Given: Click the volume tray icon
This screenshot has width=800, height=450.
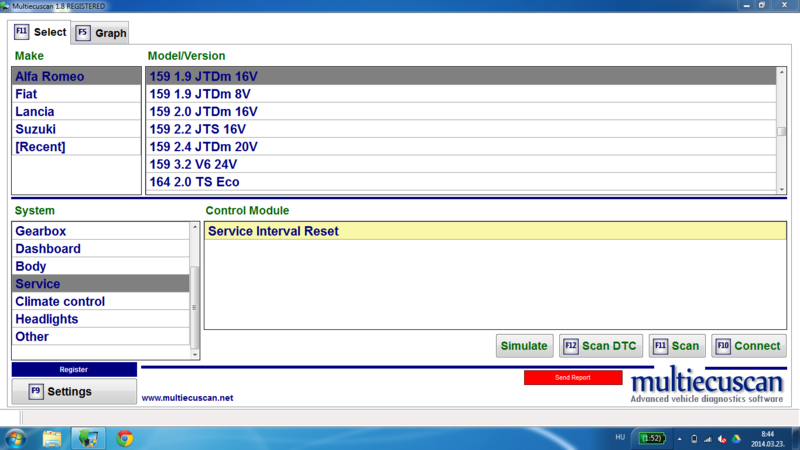Looking at the screenshot, I should 721,439.
